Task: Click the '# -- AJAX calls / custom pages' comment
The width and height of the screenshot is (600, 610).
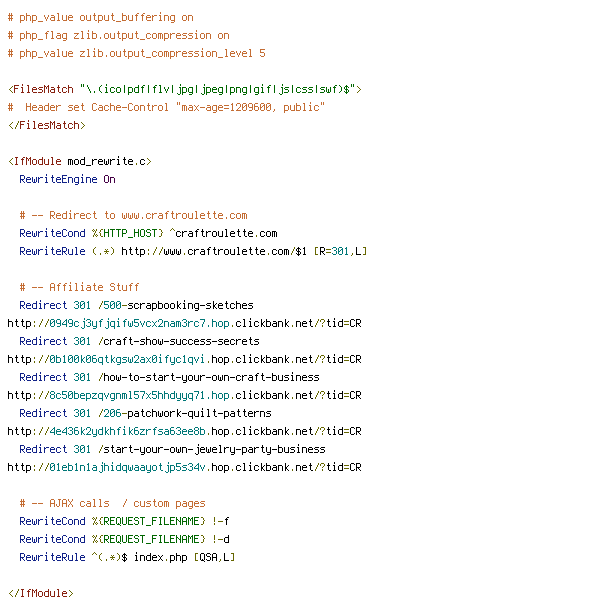Action: point(112,503)
